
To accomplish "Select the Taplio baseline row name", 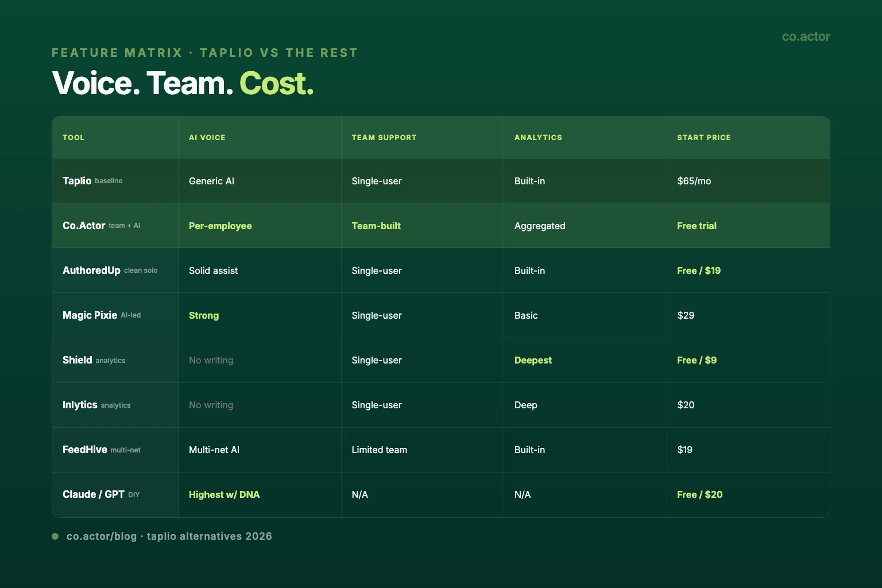I will [92, 181].
